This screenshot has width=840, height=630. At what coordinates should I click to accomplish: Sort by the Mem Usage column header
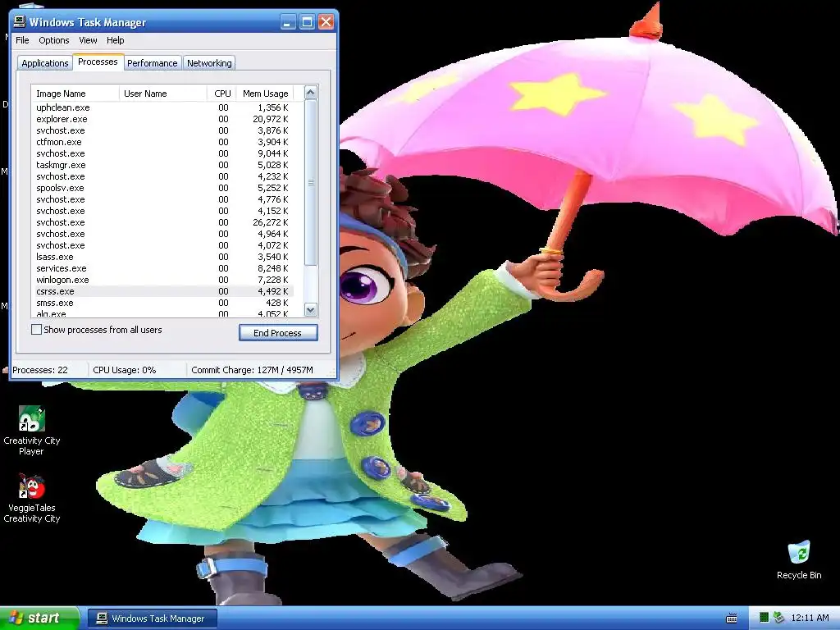(x=265, y=94)
